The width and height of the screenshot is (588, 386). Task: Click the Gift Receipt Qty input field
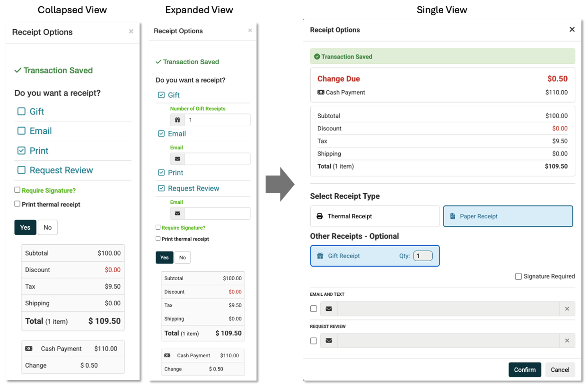click(x=422, y=256)
